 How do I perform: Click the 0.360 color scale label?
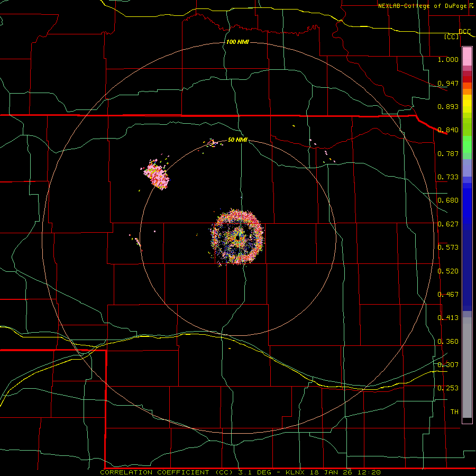pyautogui.click(x=448, y=342)
